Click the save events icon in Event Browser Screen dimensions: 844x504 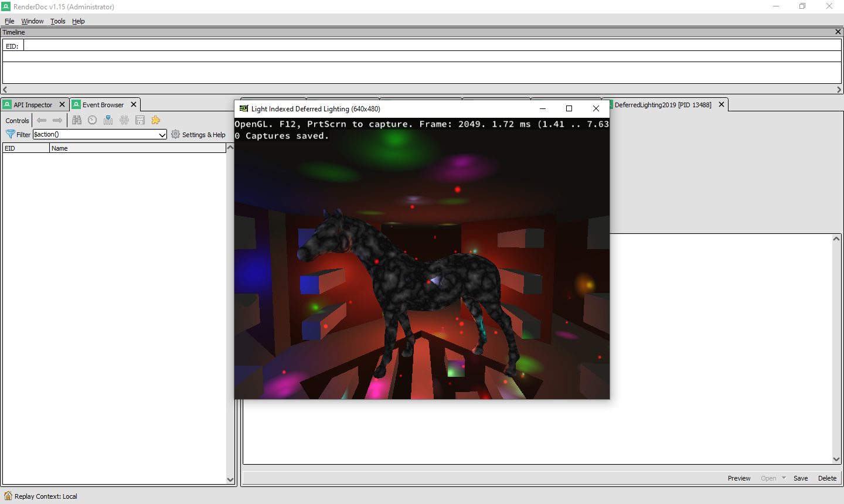point(139,120)
